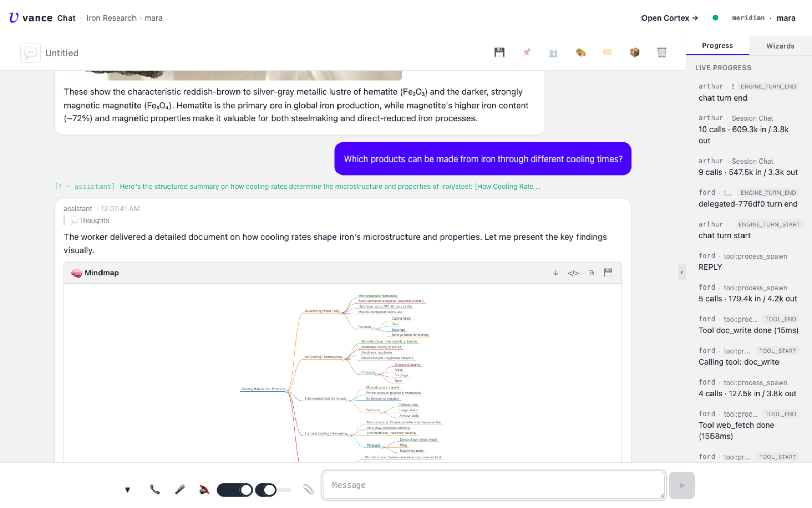Pin this chat with the pushpin icon

(x=526, y=52)
